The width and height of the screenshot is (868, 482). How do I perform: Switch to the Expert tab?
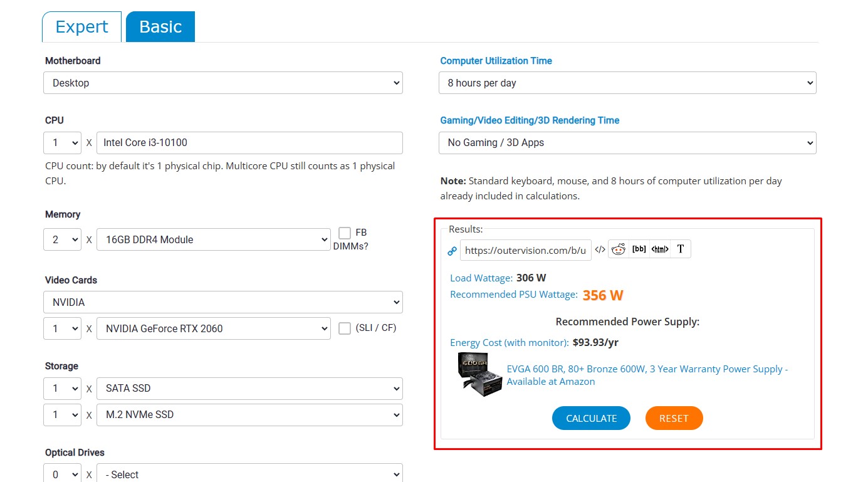point(81,27)
